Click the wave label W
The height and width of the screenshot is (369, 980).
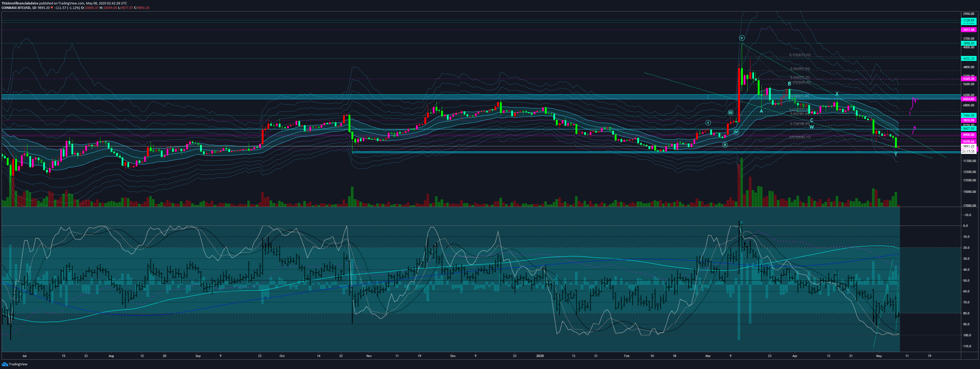[811, 127]
